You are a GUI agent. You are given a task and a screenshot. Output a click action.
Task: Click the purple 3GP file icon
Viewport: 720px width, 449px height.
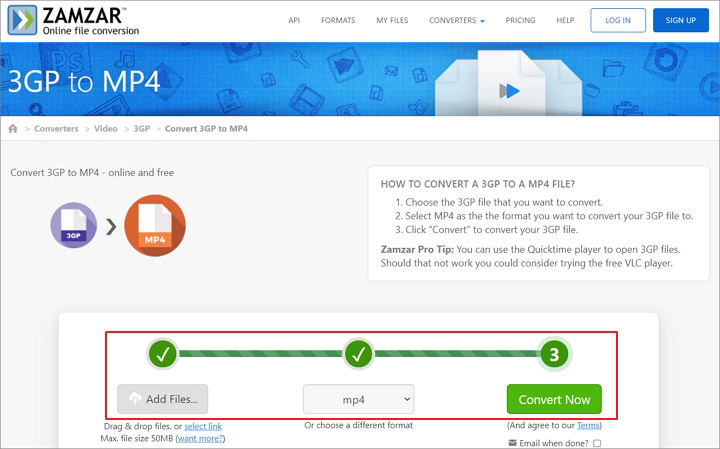point(73,225)
